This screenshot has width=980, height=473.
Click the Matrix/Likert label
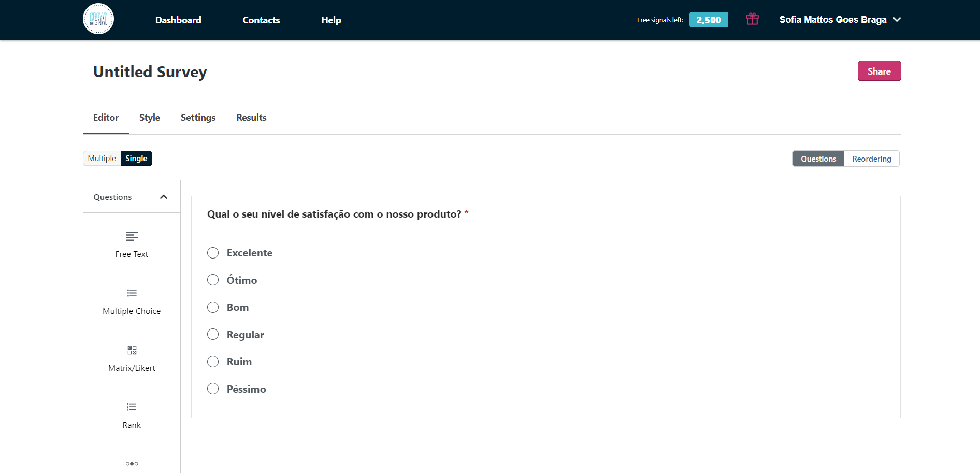(132, 368)
